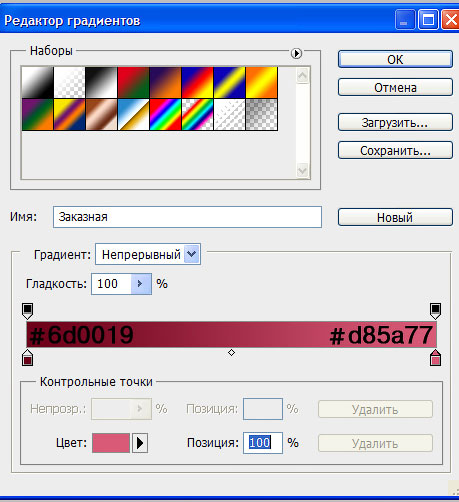The width and height of the screenshot is (459, 502).
Task: Click the OK button
Action: tap(395, 59)
